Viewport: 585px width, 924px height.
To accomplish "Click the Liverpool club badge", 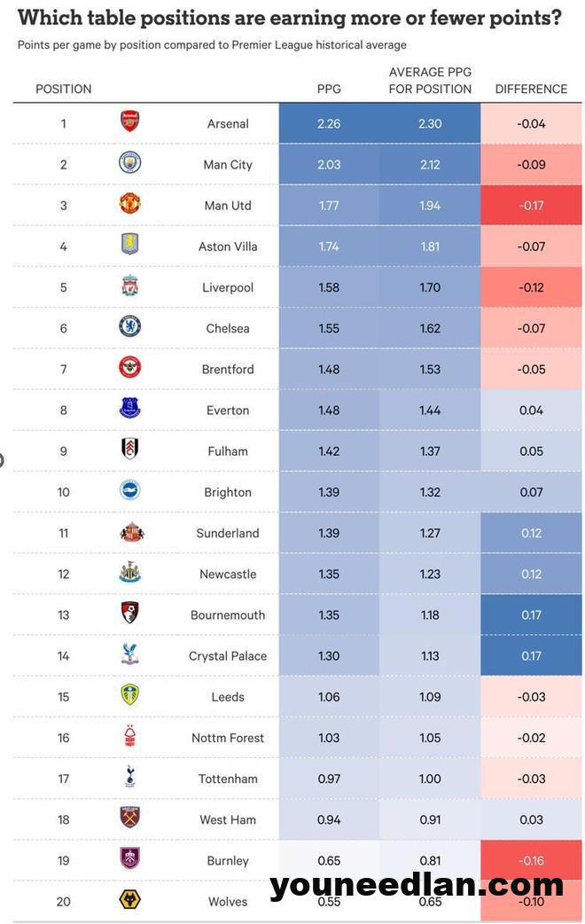I will [130, 286].
